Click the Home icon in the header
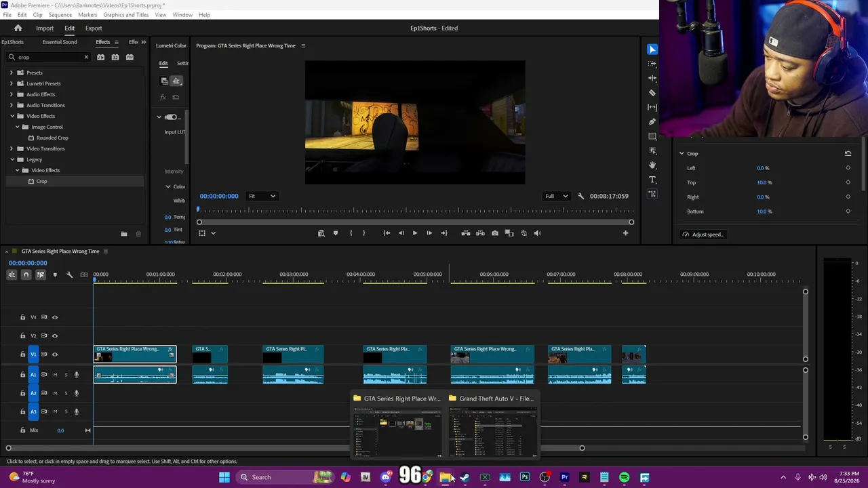 click(18, 28)
